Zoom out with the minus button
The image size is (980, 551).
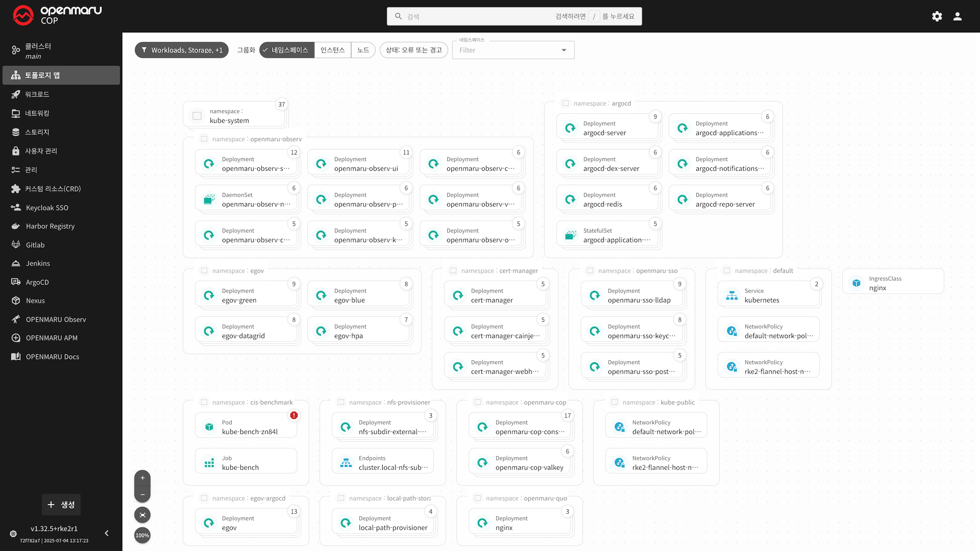point(142,494)
